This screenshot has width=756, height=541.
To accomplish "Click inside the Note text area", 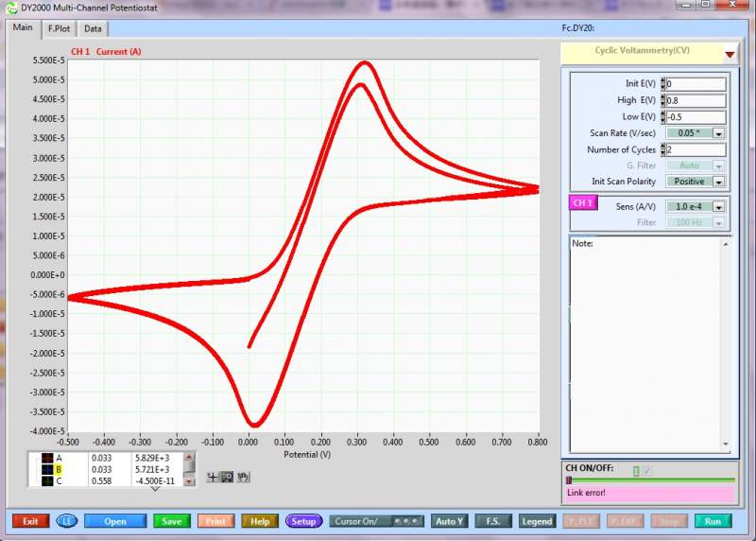I will 645,343.
